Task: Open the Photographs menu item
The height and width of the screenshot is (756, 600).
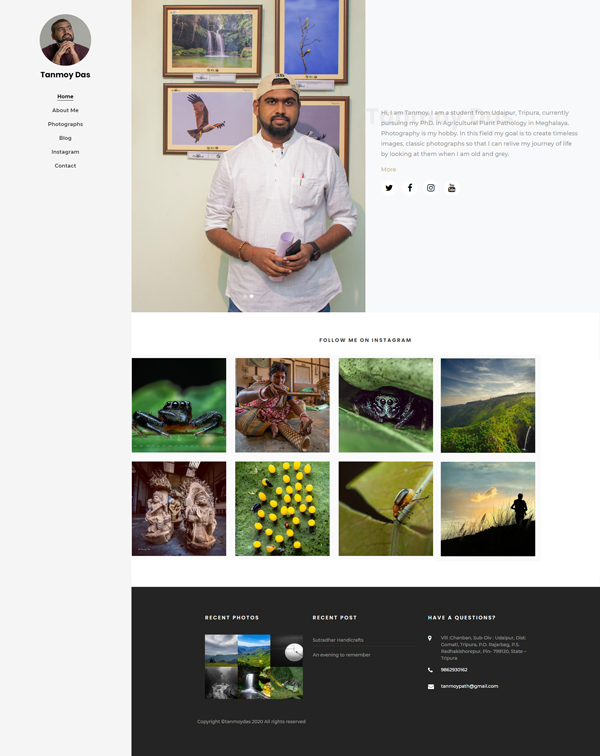Action: [x=65, y=124]
